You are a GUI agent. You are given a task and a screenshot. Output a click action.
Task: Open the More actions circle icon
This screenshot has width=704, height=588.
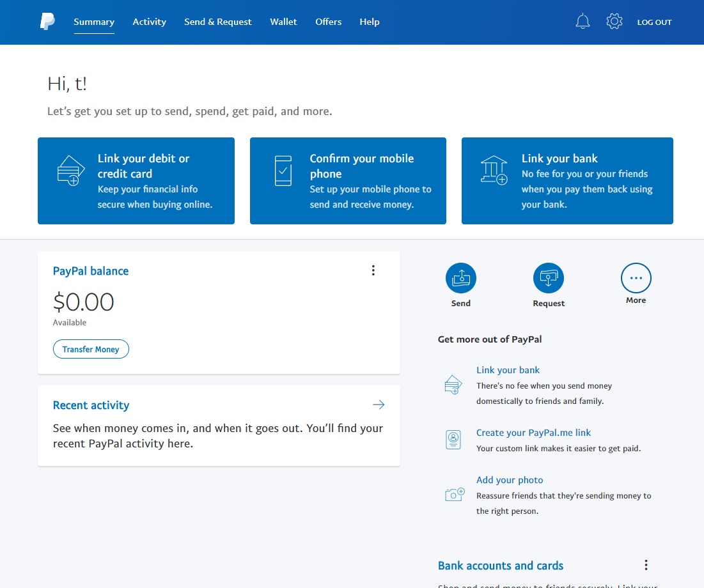click(636, 278)
